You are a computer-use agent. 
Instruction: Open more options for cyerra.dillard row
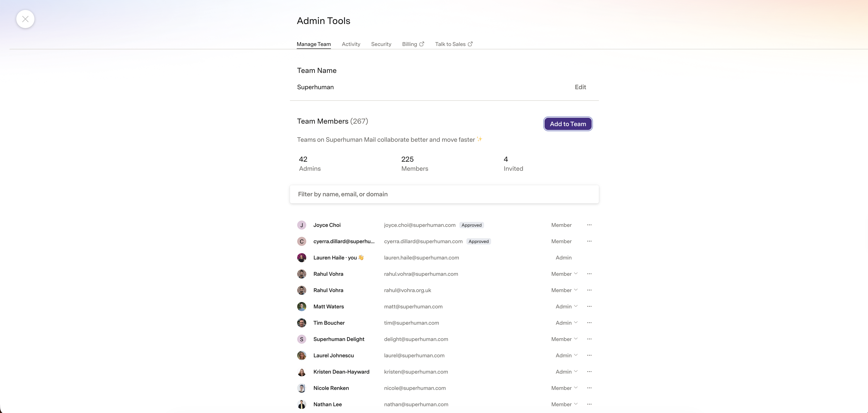[589, 241]
